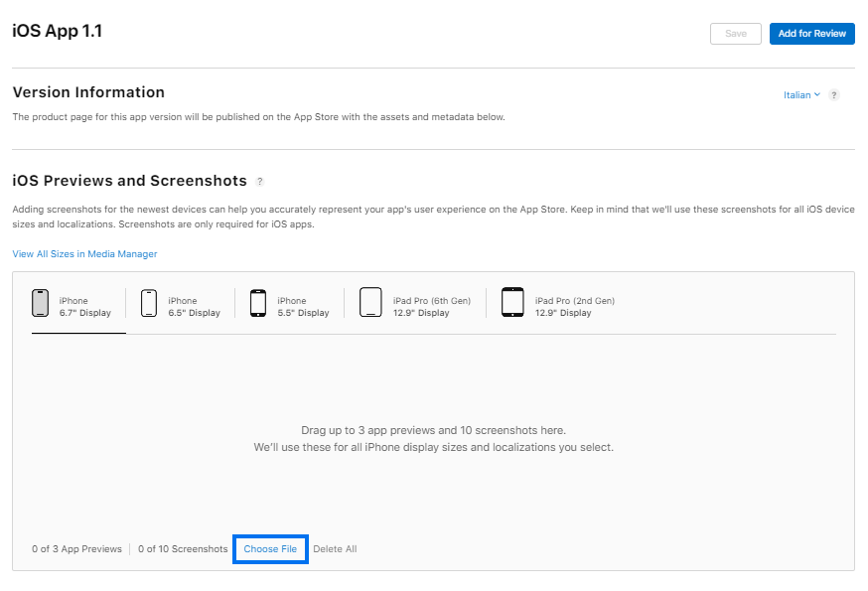Switch to iPhone 6.5" Display tab
This screenshot has height=591, width=868.
tap(194, 307)
